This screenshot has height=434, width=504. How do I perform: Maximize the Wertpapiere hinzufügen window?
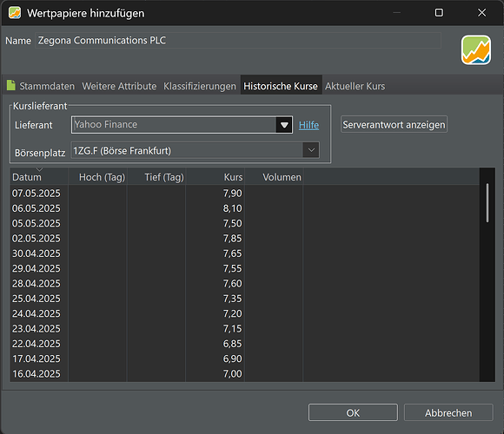point(439,13)
